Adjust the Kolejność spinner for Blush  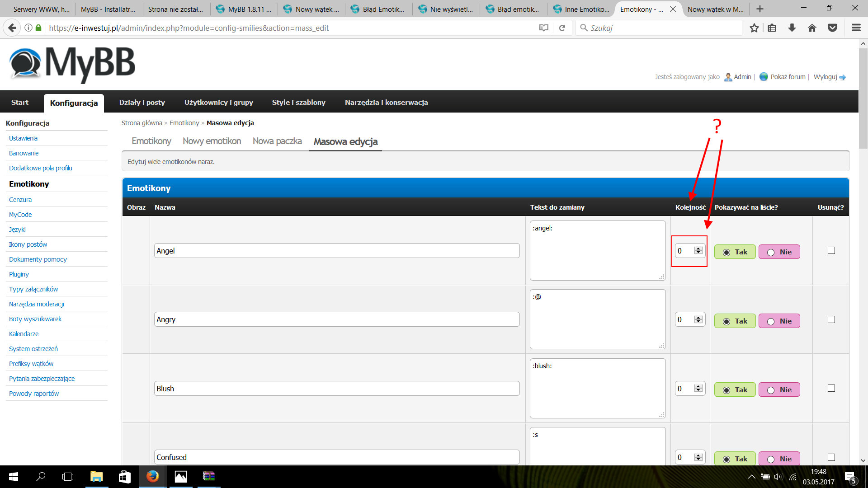pos(698,389)
